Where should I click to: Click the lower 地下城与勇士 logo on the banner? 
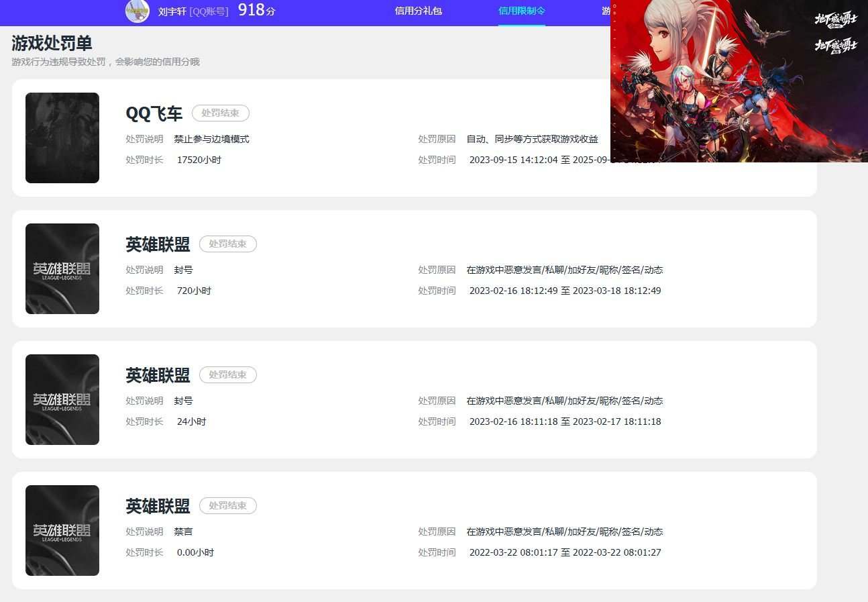836,46
